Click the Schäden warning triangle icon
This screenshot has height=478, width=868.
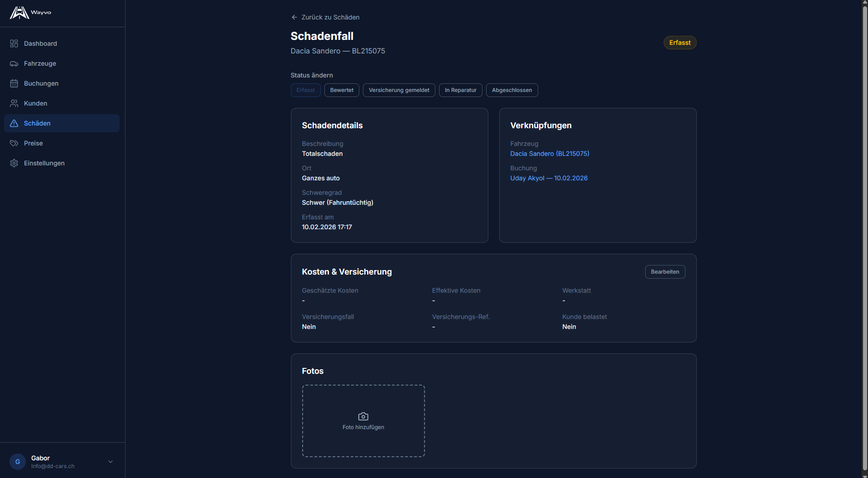click(14, 123)
